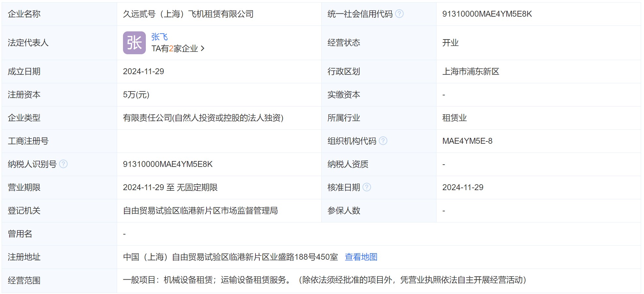Click organization code MAE4YM5E-8
This screenshot has height=294, width=644.
(x=468, y=141)
